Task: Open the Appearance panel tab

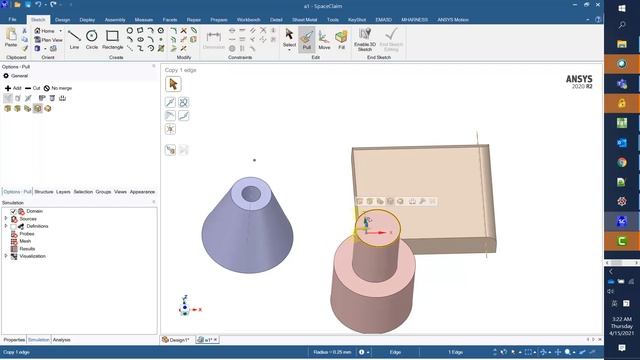Action: click(142, 192)
